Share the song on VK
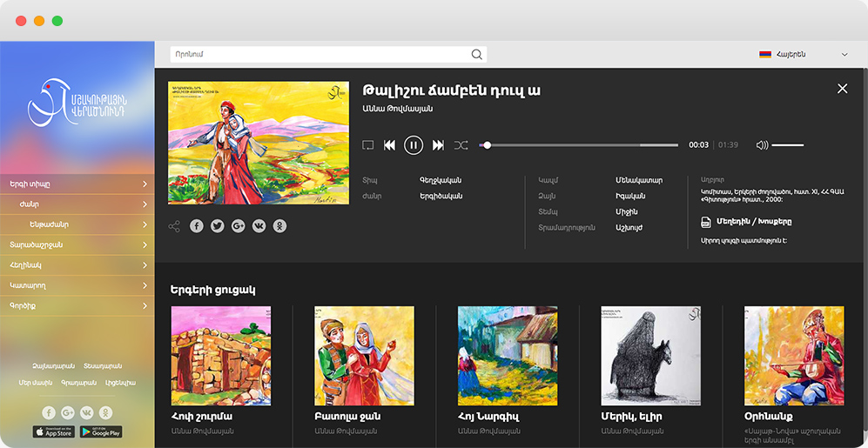Viewport: 868px width, 448px height. coord(259,226)
